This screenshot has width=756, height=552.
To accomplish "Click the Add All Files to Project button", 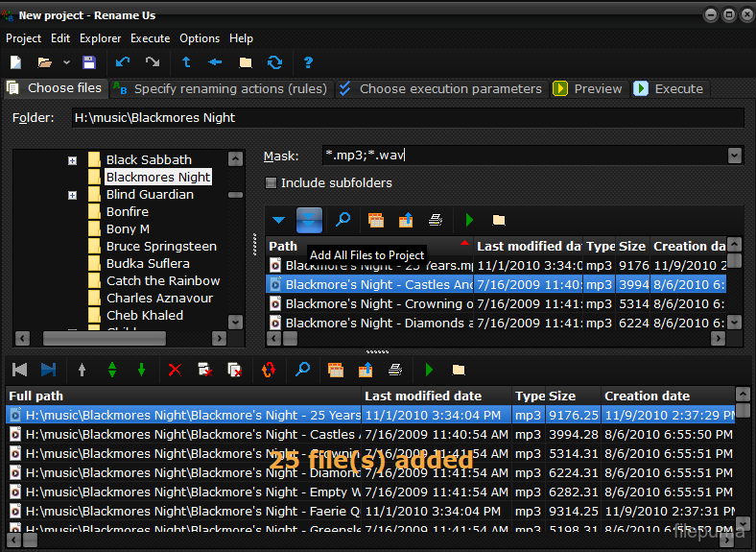I will tap(309, 220).
